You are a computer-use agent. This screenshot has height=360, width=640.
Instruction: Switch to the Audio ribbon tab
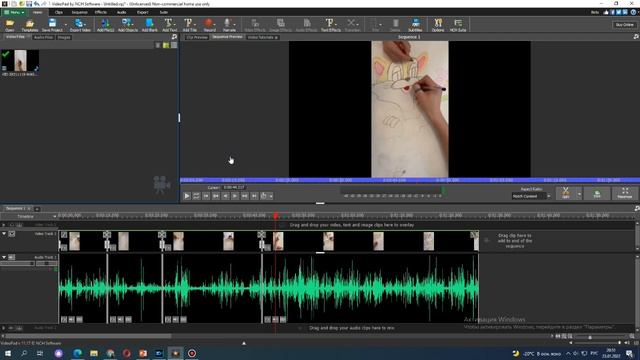tap(122, 12)
